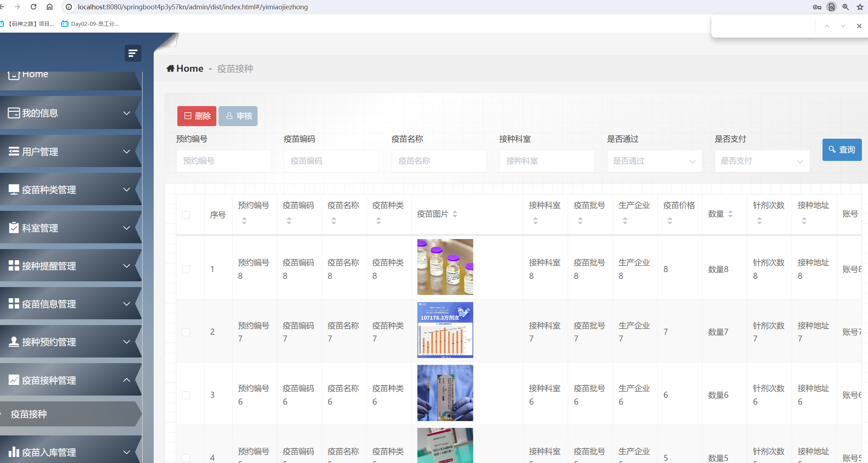This screenshot has height=463, width=868.
Task: Sort by 预约编号 column arrows
Action: [244, 221]
